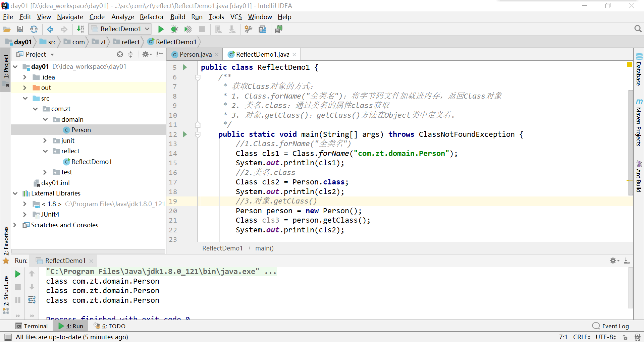Click the editor vertical scrollbar
Image resolution: width=644 pixels, height=342 pixels.
[x=630, y=142]
